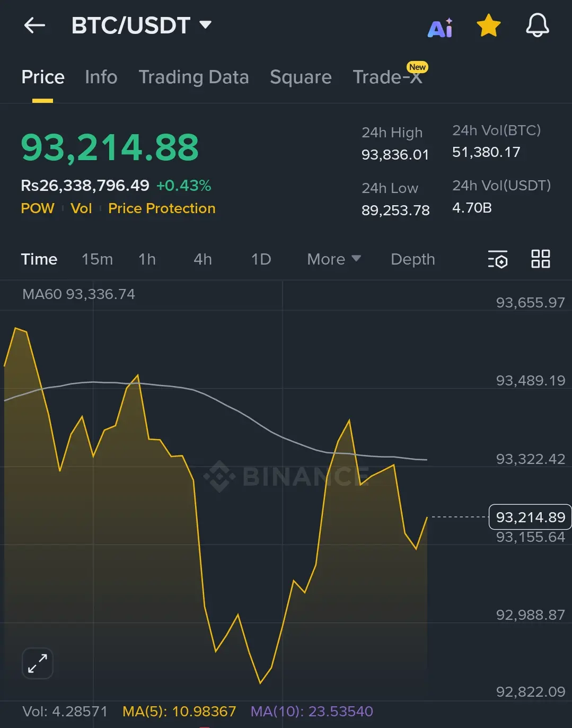Tap the 93,655.97 axis label

tap(530, 303)
